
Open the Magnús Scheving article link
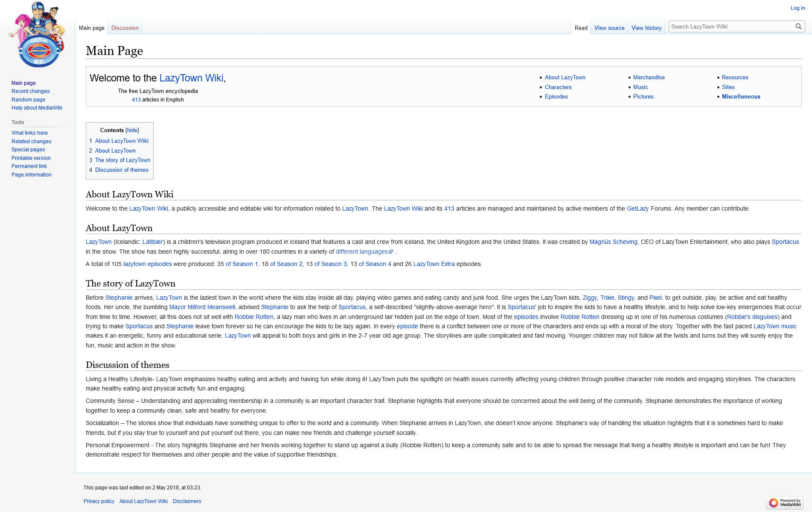[613, 242]
